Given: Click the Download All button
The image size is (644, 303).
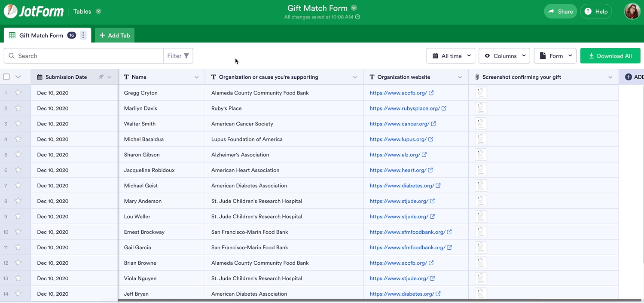Looking at the screenshot, I should pyautogui.click(x=610, y=56).
